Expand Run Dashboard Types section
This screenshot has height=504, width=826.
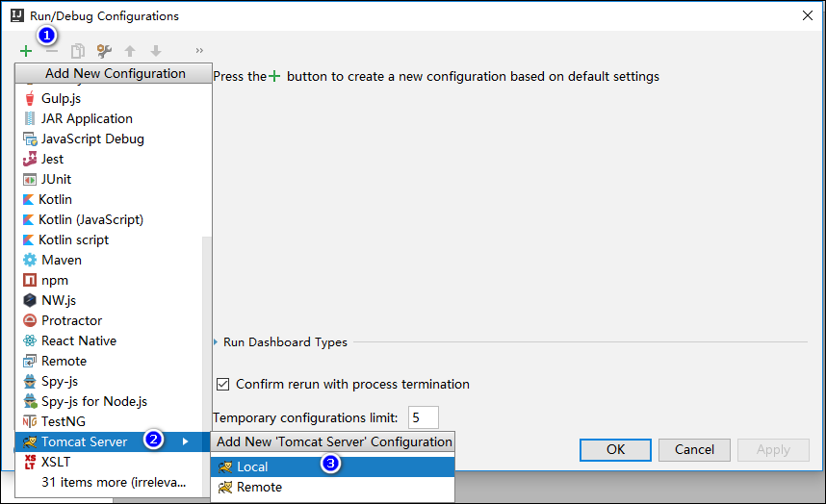tap(216, 342)
